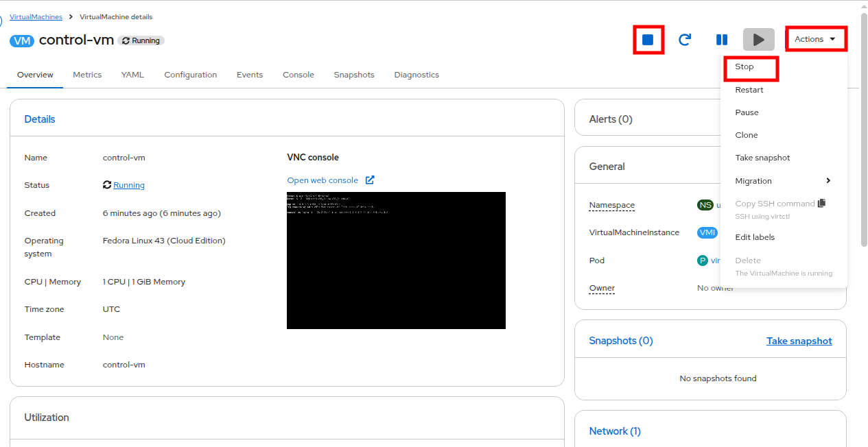Click the Running status refresh indicator
Image resolution: width=868 pixels, height=447 pixels.
107,184
